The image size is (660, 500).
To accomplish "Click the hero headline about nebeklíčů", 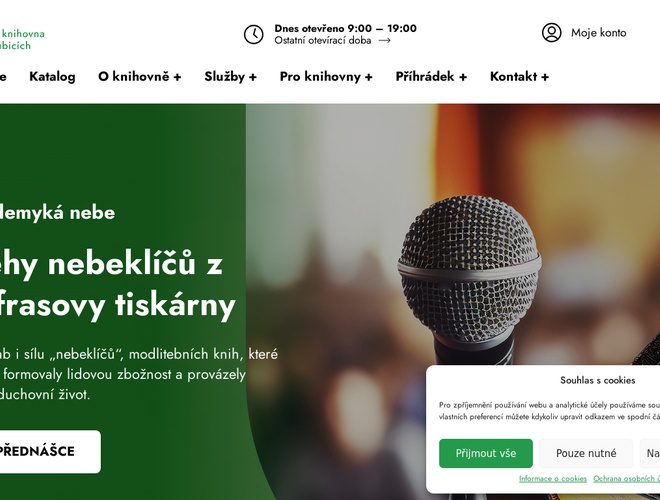I will pos(117,285).
